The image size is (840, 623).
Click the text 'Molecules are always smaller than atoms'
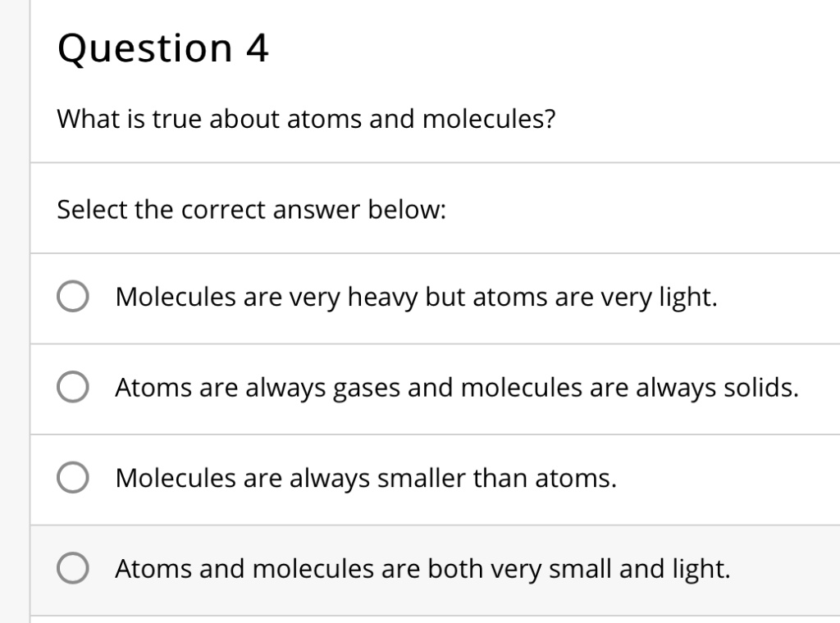pyautogui.click(x=364, y=478)
